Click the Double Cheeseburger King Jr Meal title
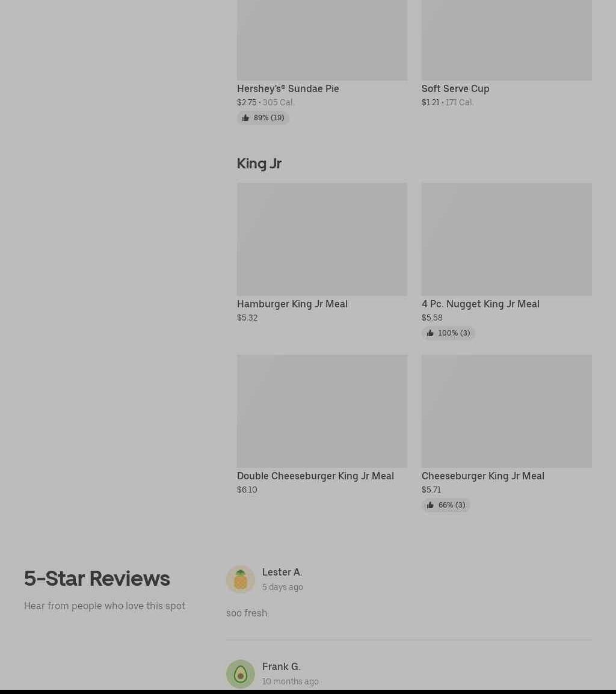Viewport: 616px width, 694px height. pos(315,476)
